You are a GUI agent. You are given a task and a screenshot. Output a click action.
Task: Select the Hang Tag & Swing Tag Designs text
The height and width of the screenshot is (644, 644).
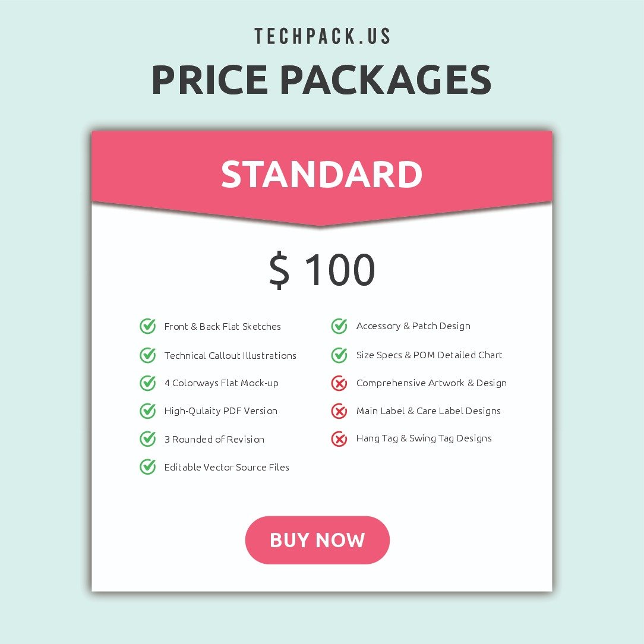[424, 438]
